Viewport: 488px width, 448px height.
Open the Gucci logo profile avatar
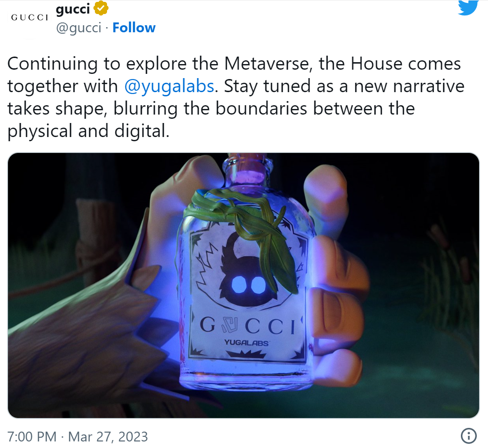coord(29,17)
